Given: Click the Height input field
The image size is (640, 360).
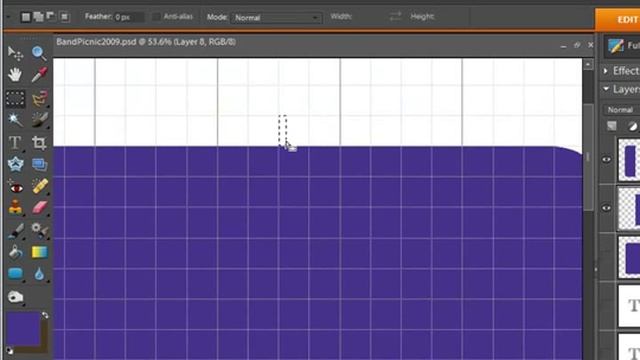Looking at the screenshot, I should click(x=451, y=17).
